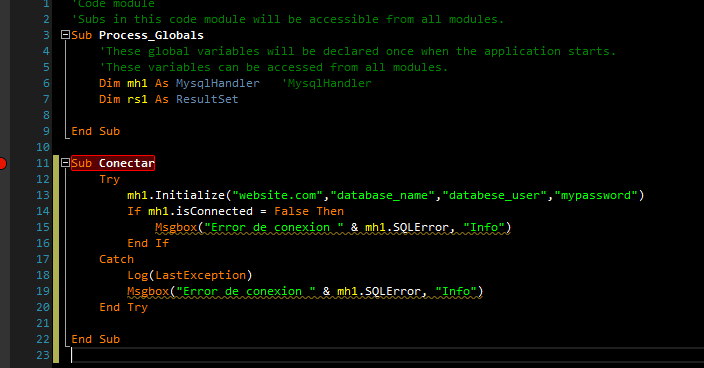Click the "database_name" string argument

point(386,195)
